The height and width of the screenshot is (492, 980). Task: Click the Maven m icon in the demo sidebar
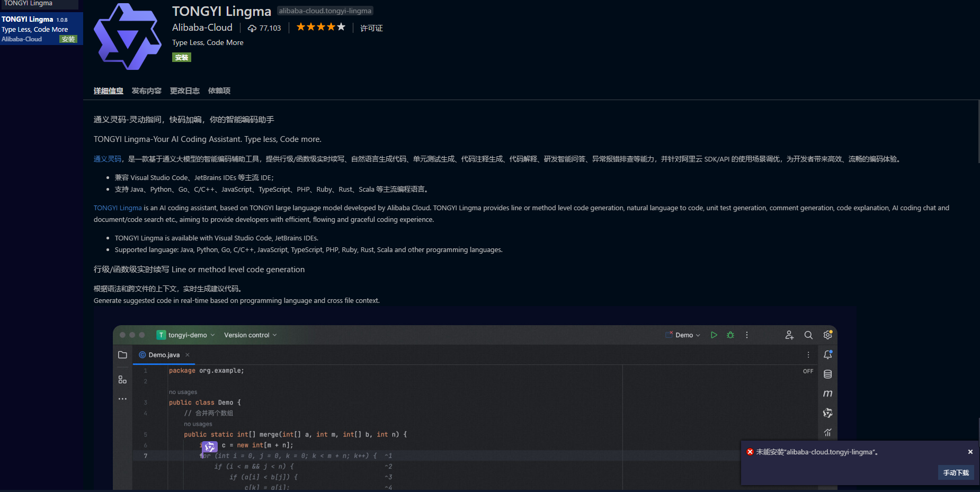point(827,393)
